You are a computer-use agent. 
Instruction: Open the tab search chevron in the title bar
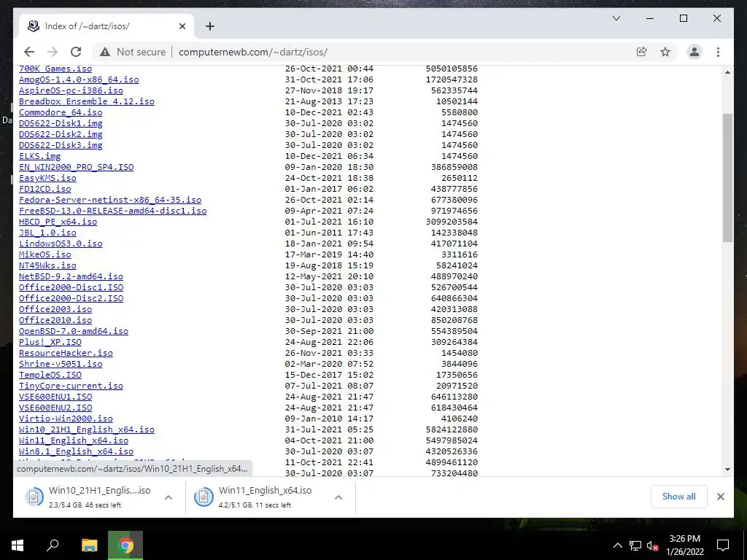(616, 18)
